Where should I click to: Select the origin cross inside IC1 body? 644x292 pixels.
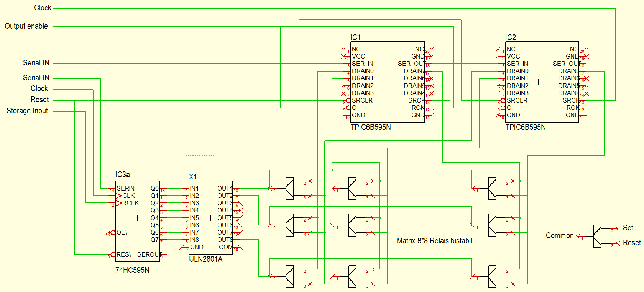[x=384, y=82]
